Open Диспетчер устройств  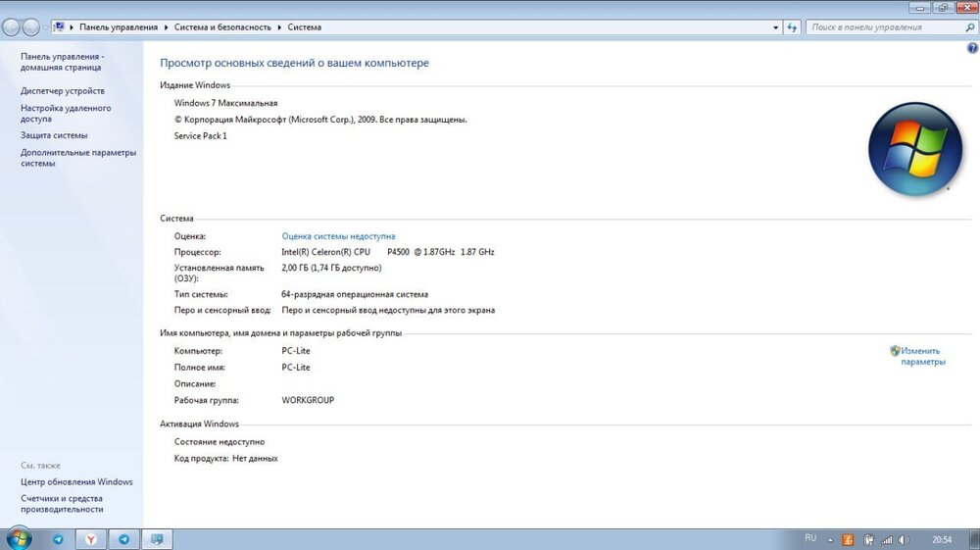(x=63, y=91)
